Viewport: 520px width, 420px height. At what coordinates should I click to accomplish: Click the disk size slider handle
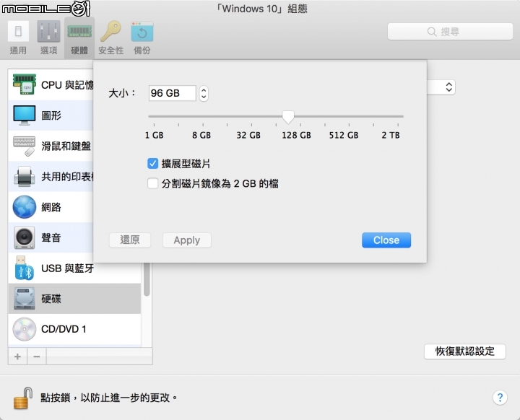click(288, 117)
